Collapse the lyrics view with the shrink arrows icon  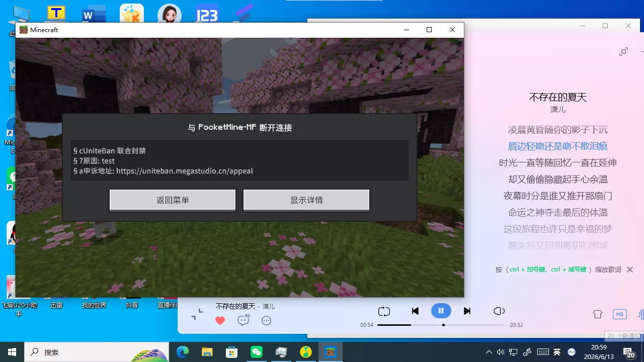[197, 315]
